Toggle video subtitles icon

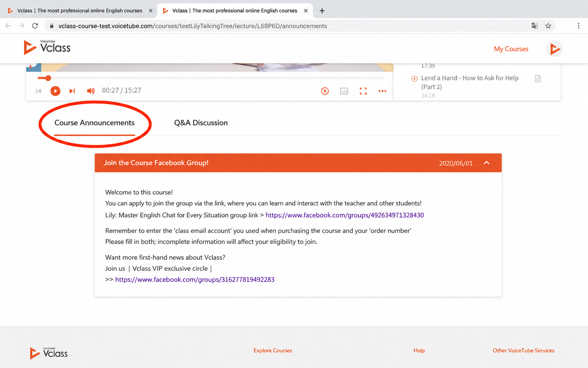[x=344, y=91]
